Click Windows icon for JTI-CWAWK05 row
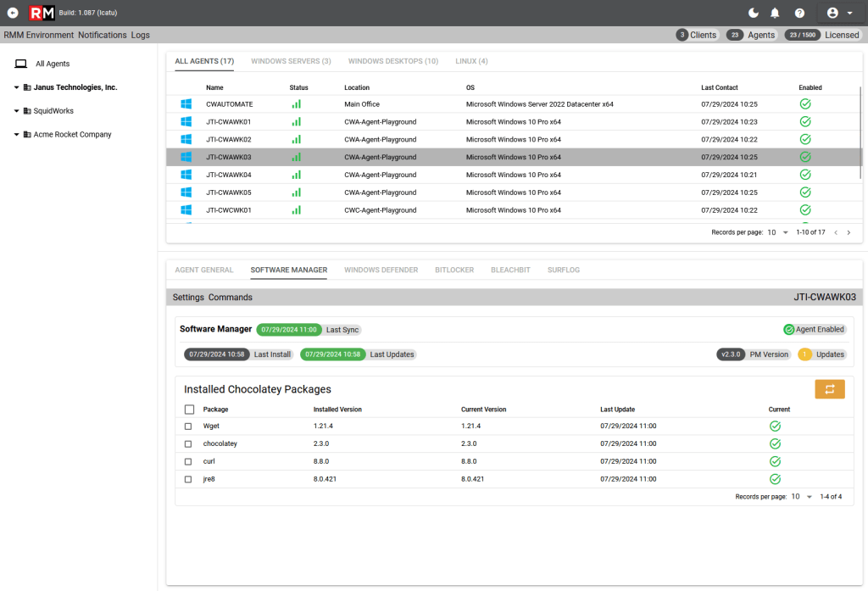 pos(186,192)
